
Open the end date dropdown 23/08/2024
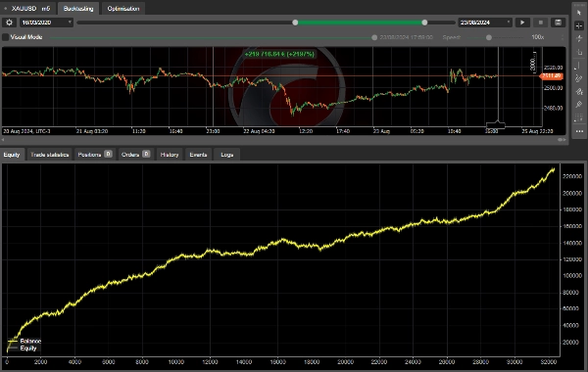pyautogui.click(x=485, y=23)
